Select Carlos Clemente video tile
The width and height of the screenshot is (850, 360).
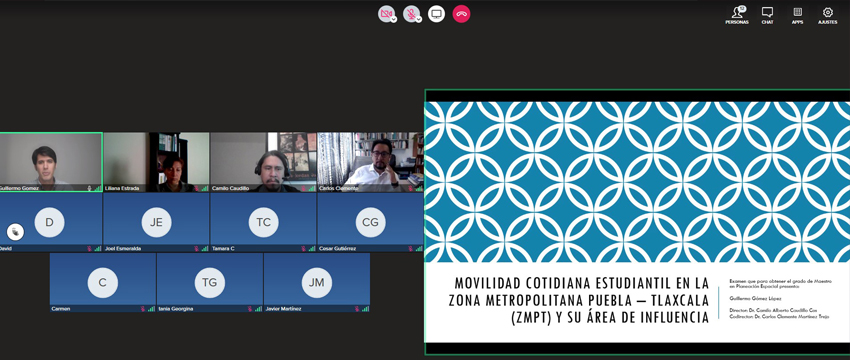[x=370, y=162]
